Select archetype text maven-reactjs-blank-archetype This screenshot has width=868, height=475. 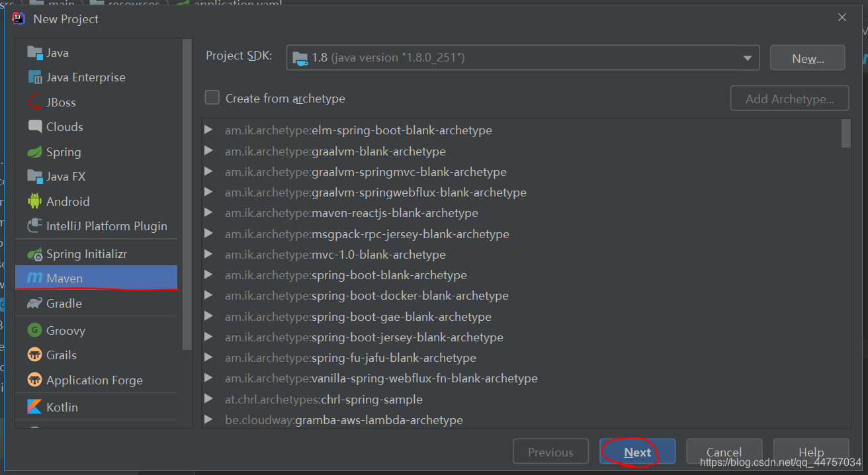click(395, 213)
